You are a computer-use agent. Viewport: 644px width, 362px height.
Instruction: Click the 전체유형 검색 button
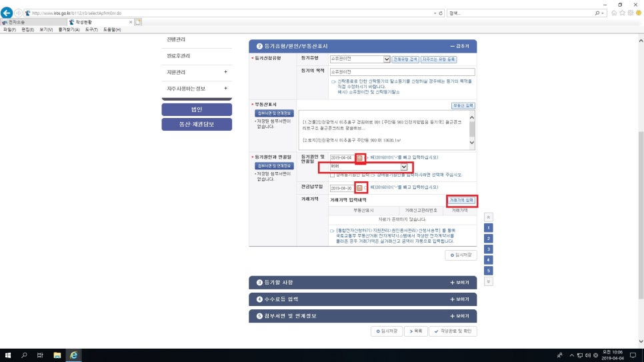coord(405,59)
